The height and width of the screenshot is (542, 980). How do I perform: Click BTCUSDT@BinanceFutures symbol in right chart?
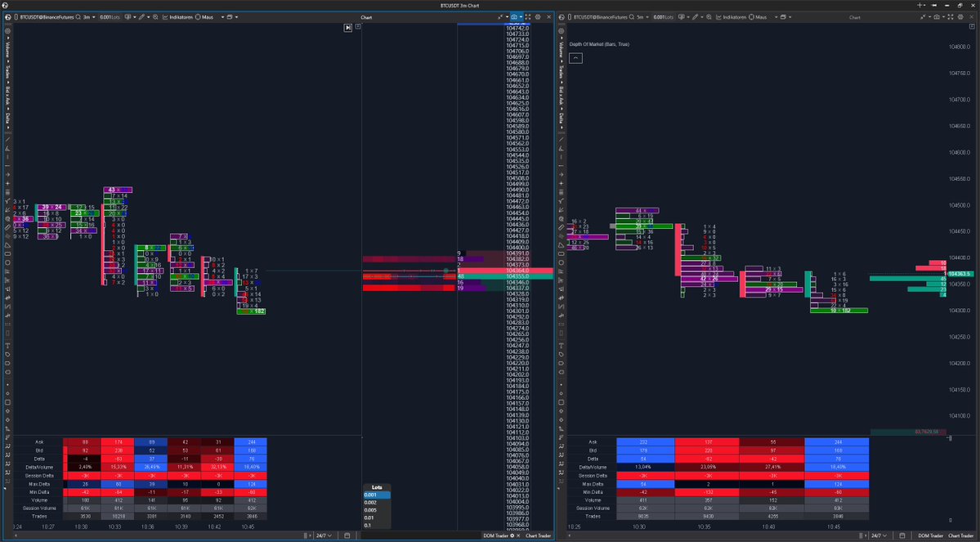click(x=601, y=17)
